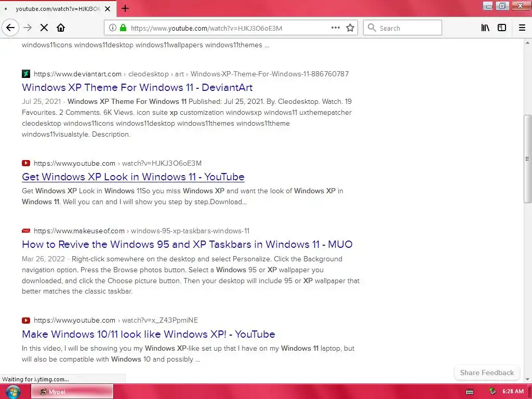Click the https://www.deviantart.com URL text
The height and width of the screenshot is (399, 532).
pyautogui.click(x=77, y=74)
